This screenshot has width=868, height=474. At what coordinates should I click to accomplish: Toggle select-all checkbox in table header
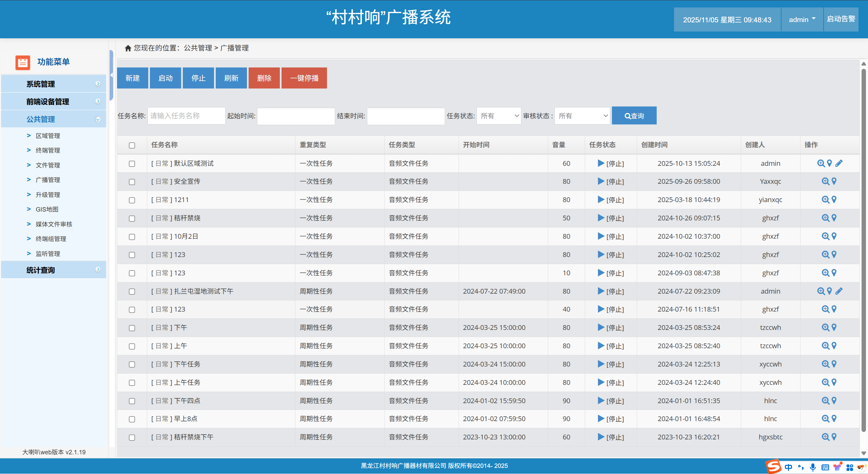click(x=132, y=145)
